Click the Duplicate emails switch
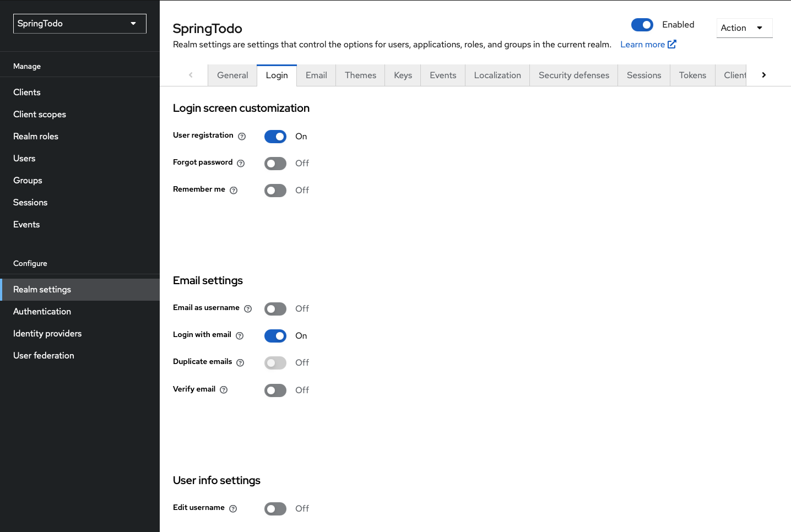The width and height of the screenshot is (791, 532). (x=275, y=363)
